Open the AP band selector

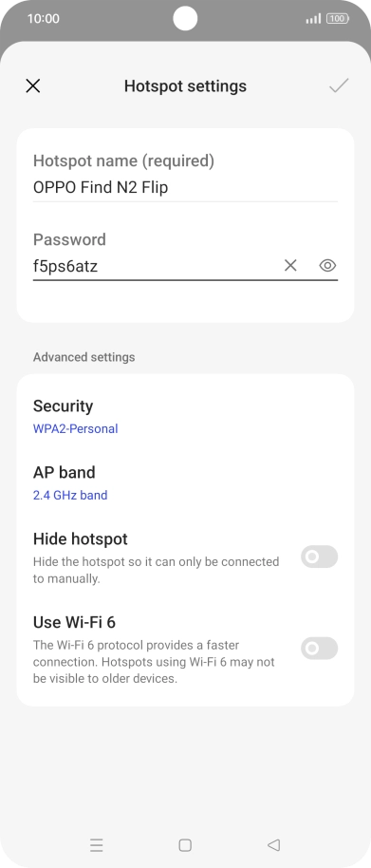pyautogui.click(x=185, y=483)
